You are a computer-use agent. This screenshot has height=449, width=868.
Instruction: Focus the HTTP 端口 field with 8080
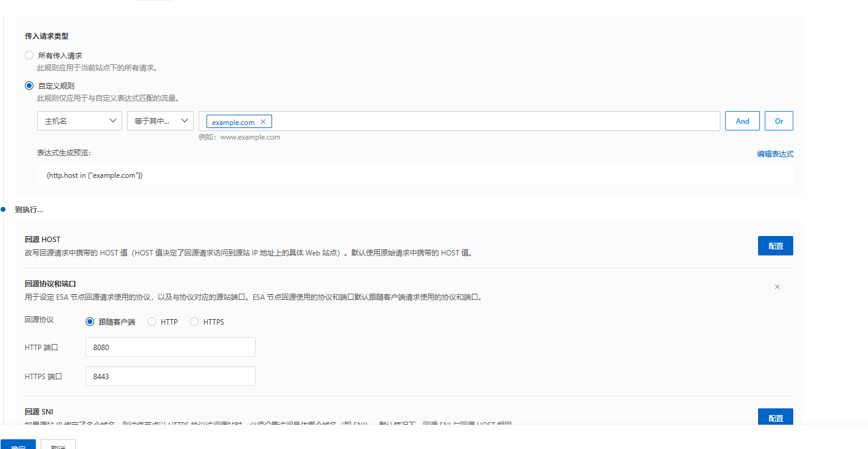click(171, 347)
